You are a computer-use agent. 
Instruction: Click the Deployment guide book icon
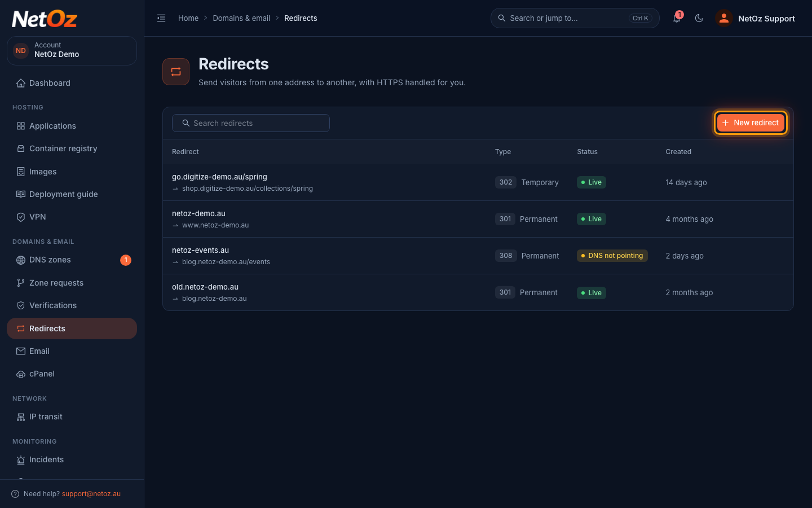[21, 194]
